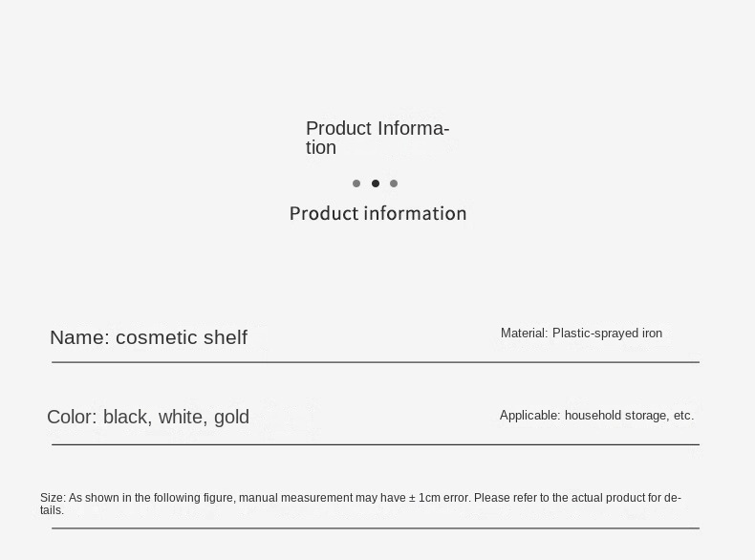Click the dark middle dot indicator
Screen dimensions: 755x560
[x=376, y=183]
